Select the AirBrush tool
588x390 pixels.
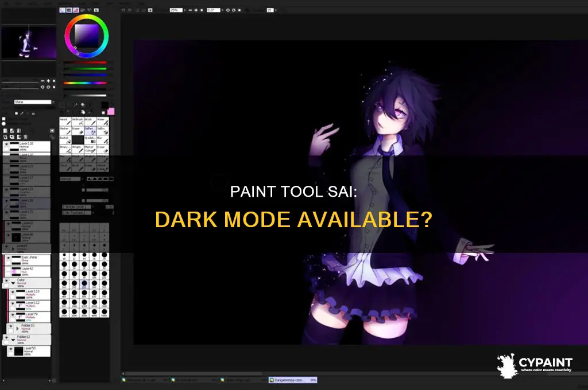[x=78, y=122]
